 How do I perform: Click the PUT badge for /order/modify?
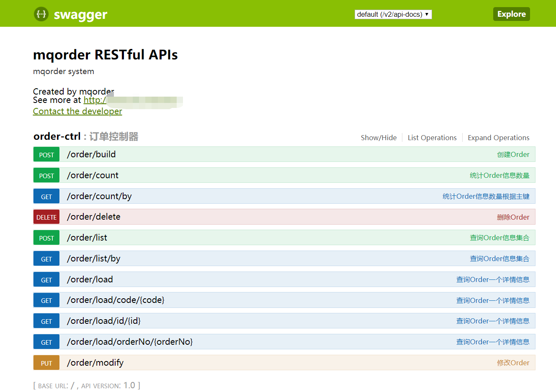pos(46,363)
